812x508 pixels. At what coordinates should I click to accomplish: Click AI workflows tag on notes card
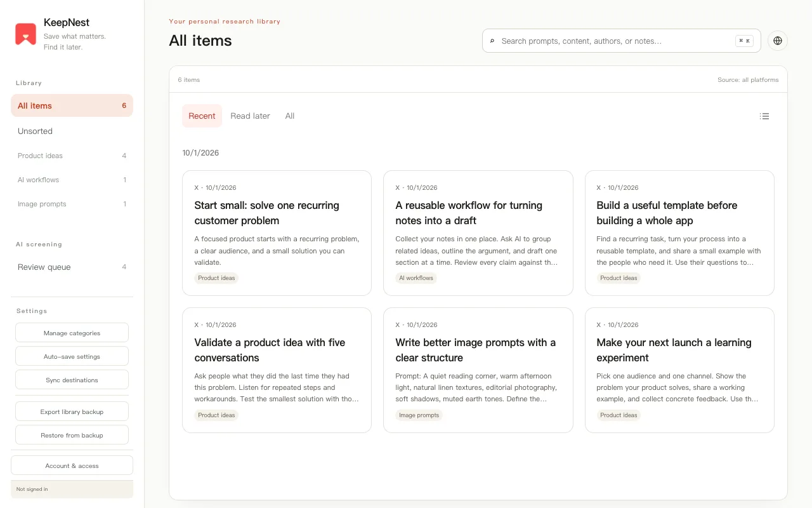[416, 278]
